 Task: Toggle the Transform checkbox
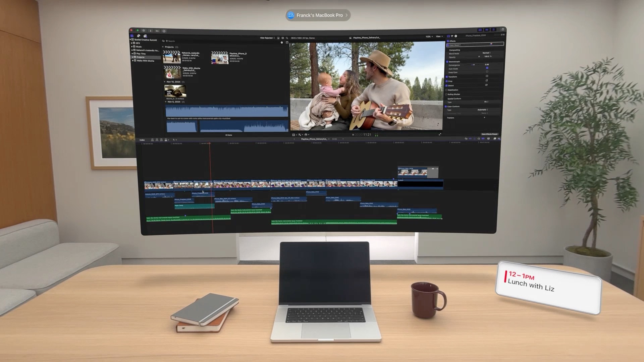click(447, 77)
